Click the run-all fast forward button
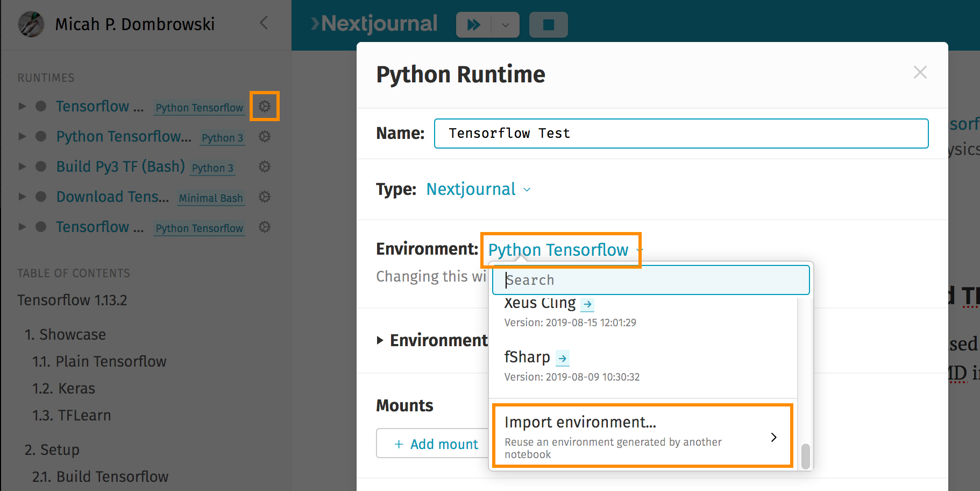The height and width of the screenshot is (491, 980). click(x=473, y=25)
